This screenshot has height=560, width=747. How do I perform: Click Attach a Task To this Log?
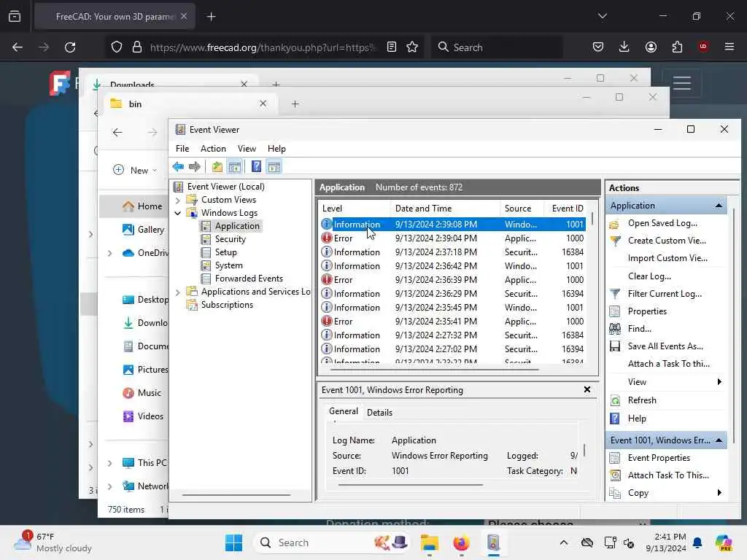[x=668, y=364]
